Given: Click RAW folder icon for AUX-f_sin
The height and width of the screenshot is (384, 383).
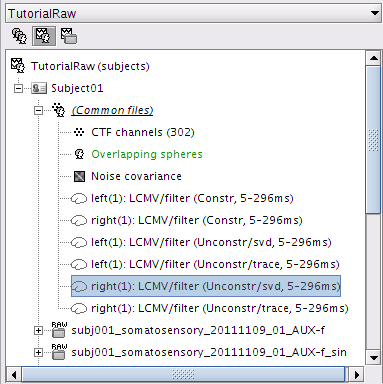Looking at the screenshot, I should tap(59, 352).
